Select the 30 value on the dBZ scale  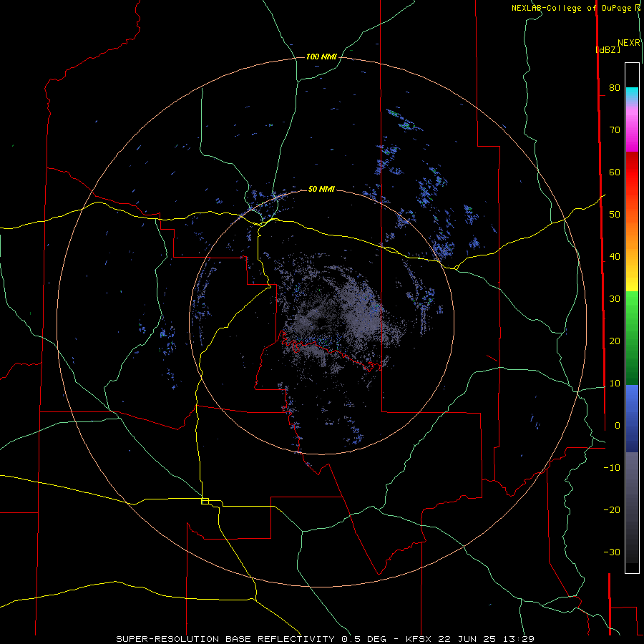[615, 299]
